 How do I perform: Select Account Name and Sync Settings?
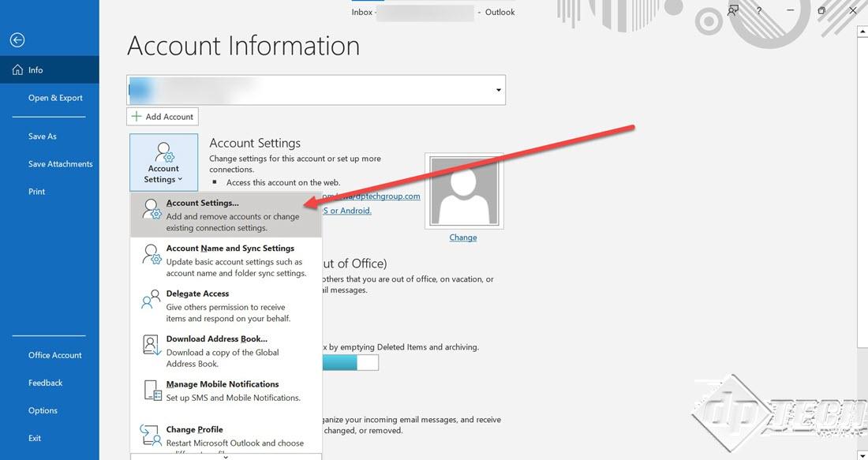click(226, 260)
